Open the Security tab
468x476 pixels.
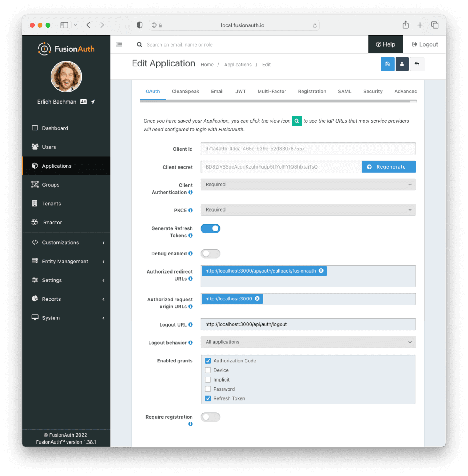(373, 91)
